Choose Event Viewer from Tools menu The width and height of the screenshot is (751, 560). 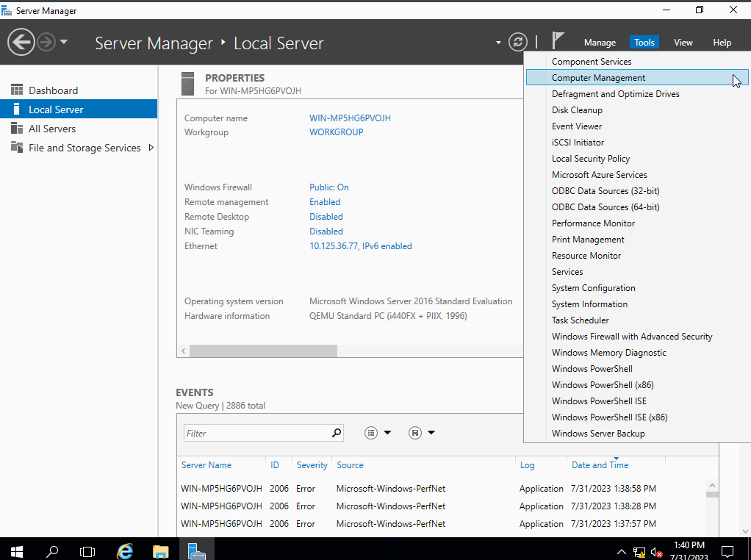coord(637,126)
